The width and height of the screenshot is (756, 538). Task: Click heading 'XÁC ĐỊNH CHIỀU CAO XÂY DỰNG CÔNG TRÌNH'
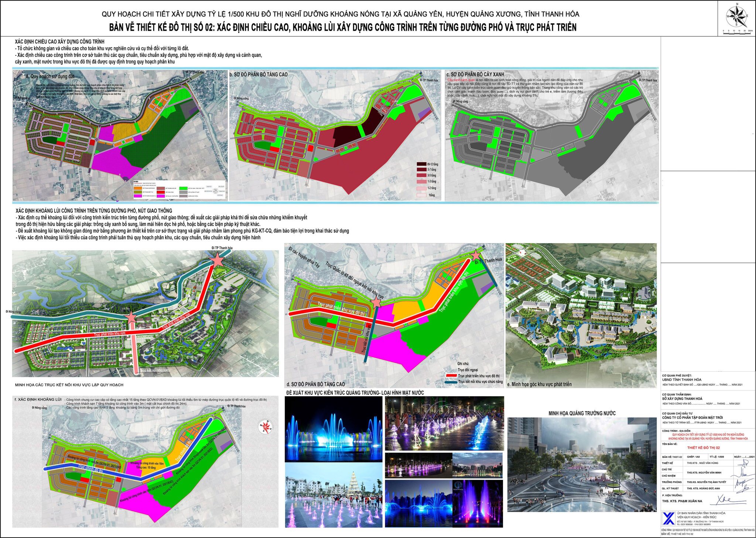pos(60,42)
